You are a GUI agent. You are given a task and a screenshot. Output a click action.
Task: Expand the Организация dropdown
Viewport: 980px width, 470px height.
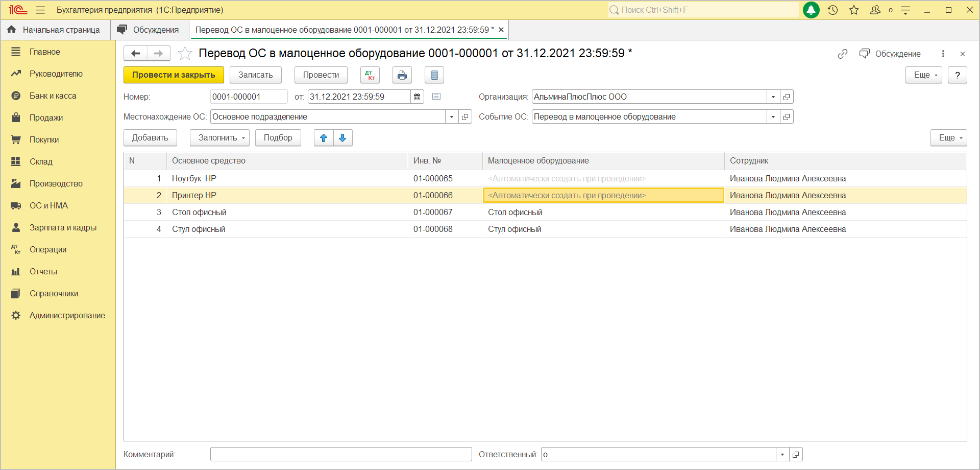tap(773, 97)
